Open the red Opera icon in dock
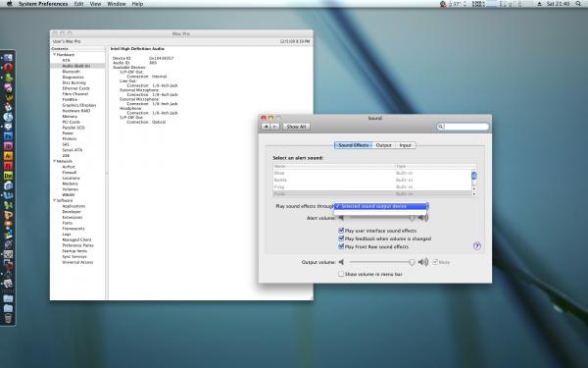The image size is (588, 368). 8,67
